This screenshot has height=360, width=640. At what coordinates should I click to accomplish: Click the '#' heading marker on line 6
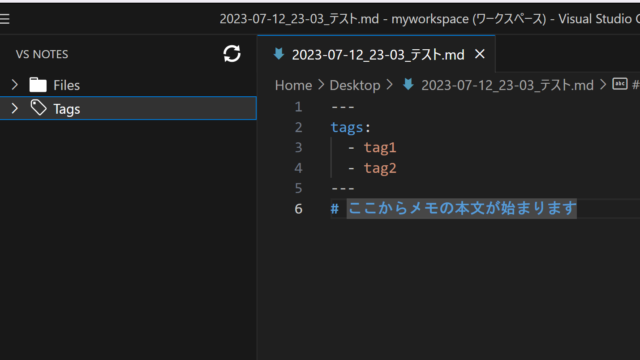[335, 209]
